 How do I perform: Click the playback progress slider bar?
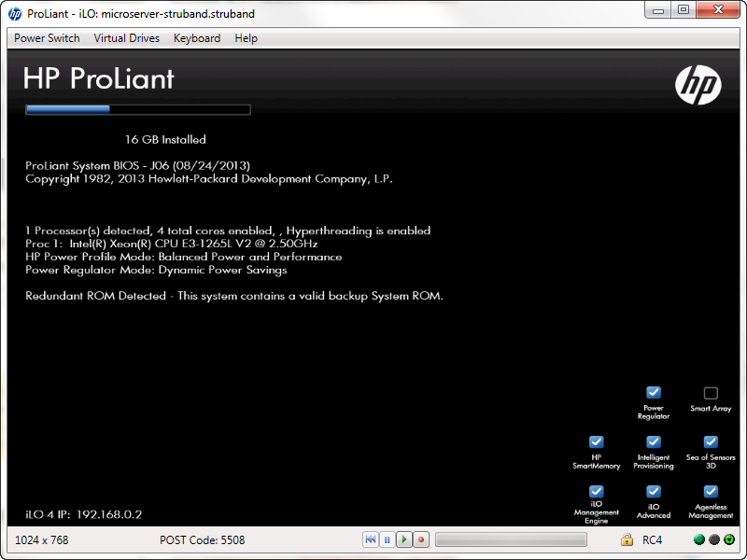(x=511, y=539)
